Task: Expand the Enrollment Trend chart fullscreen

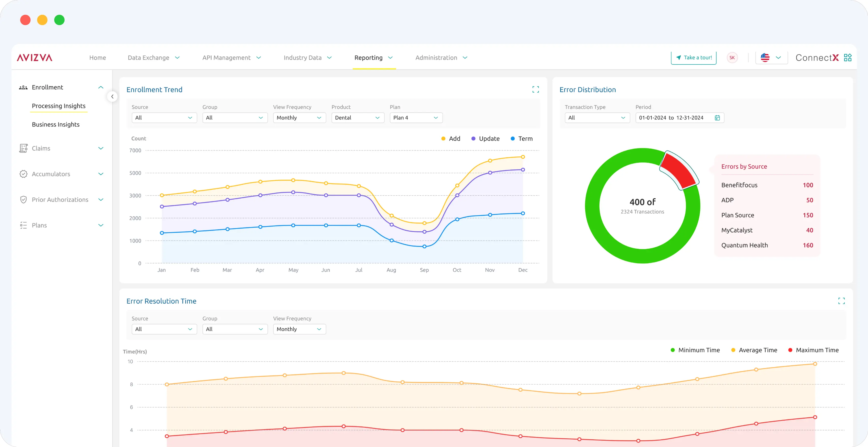Action: pos(535,89)
